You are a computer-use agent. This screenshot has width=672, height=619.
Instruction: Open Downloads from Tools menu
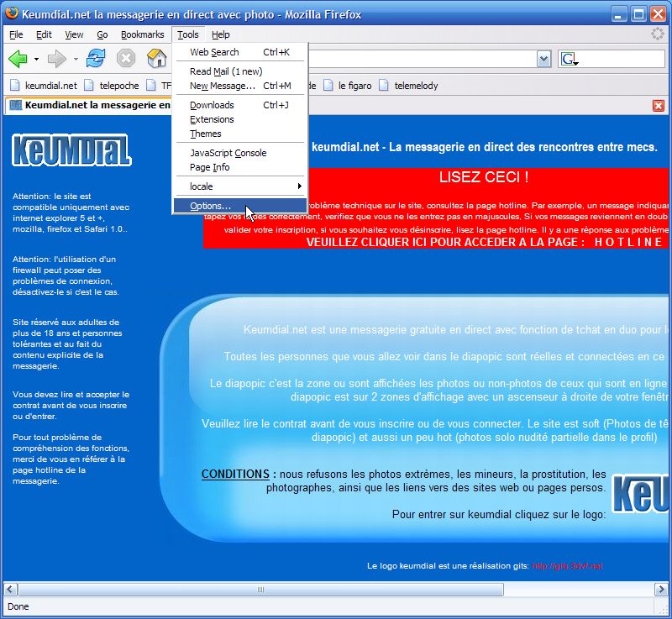(x=240, y=105)
